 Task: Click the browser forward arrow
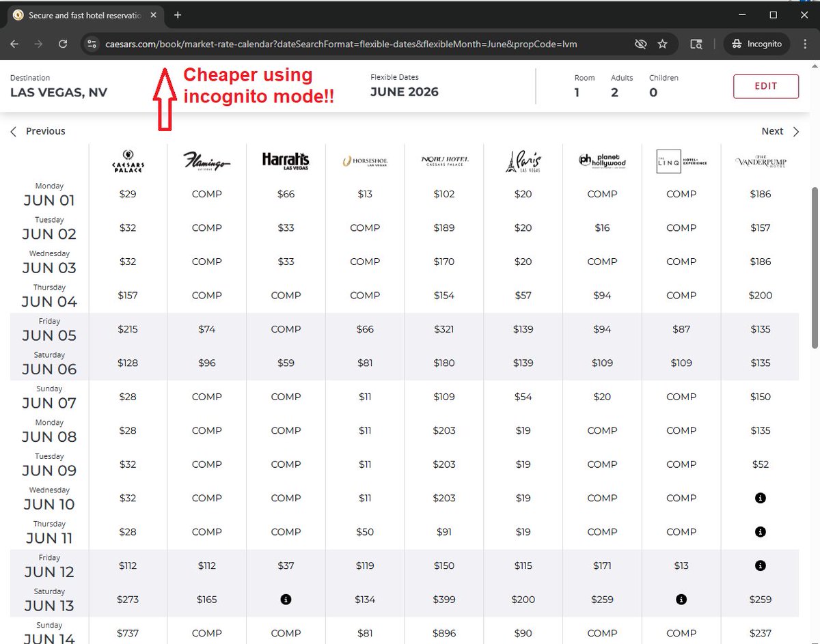coord(38,44)
